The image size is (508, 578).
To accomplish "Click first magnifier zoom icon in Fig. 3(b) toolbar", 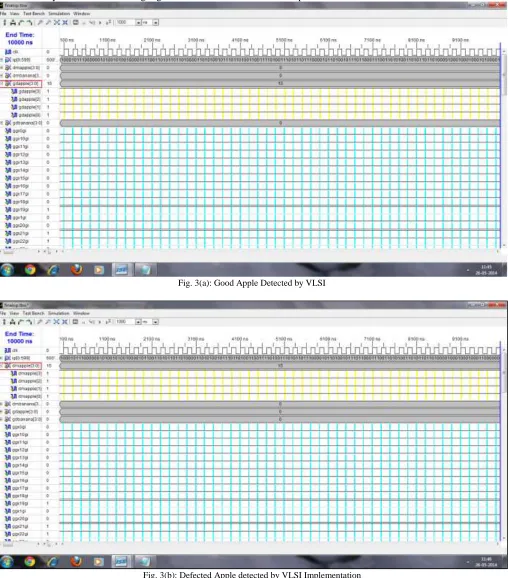I will [x=40, y=322].
